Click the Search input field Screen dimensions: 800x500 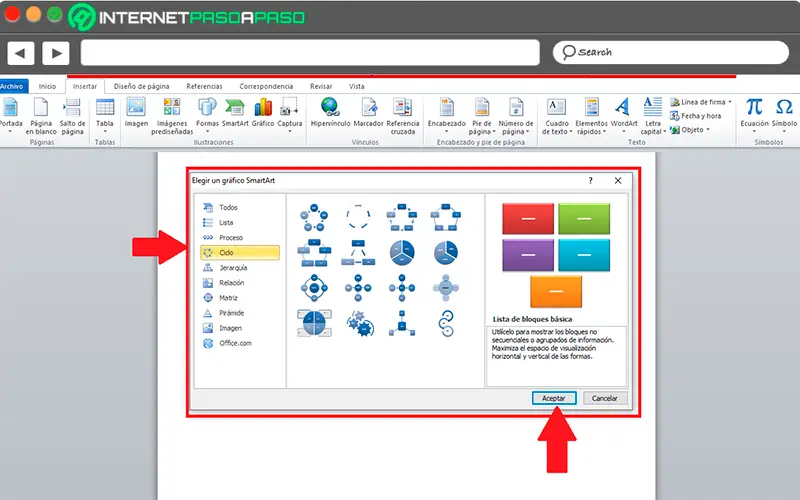click(671, 53)
